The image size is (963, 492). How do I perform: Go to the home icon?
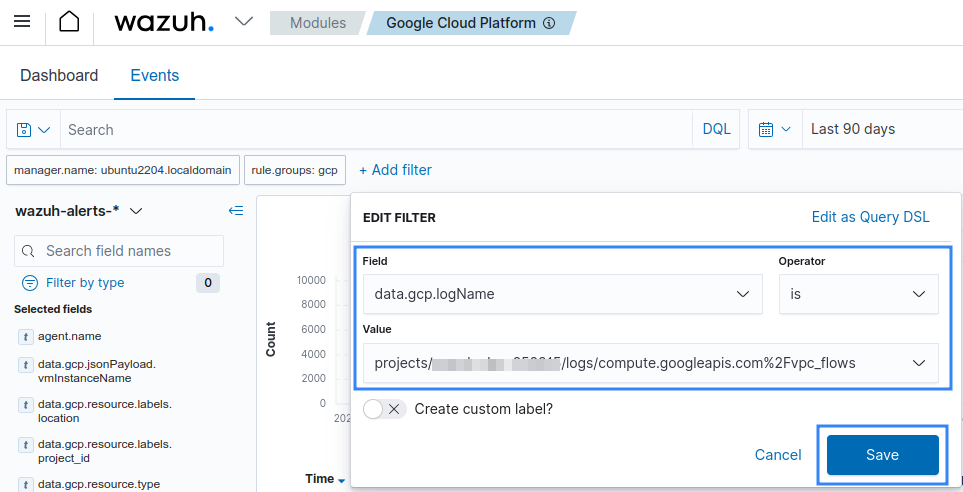click(69, 22)
